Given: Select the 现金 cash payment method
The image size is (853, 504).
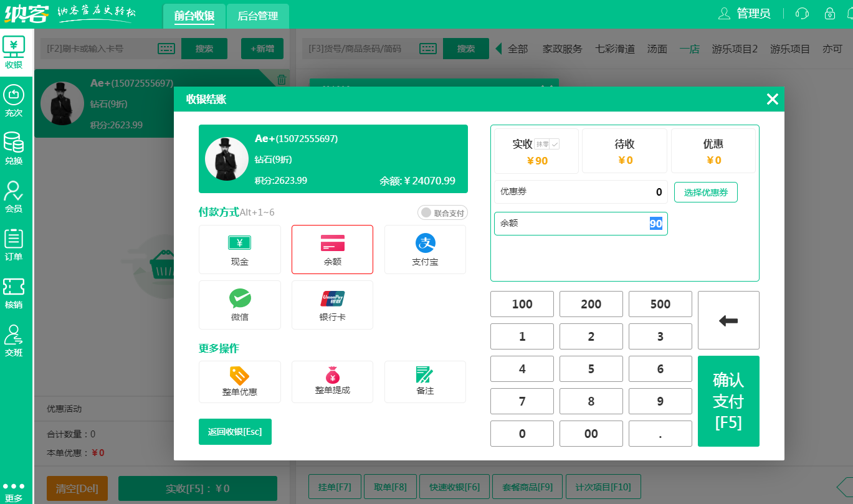Looking at the screenshot, I should tap(239, 249).
